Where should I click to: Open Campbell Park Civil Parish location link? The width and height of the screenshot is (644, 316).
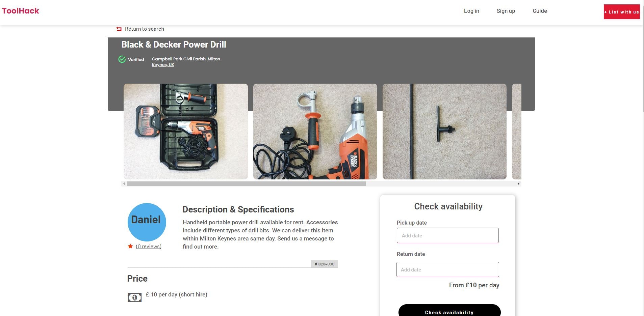pyautogui.click(x=186, y=62)
